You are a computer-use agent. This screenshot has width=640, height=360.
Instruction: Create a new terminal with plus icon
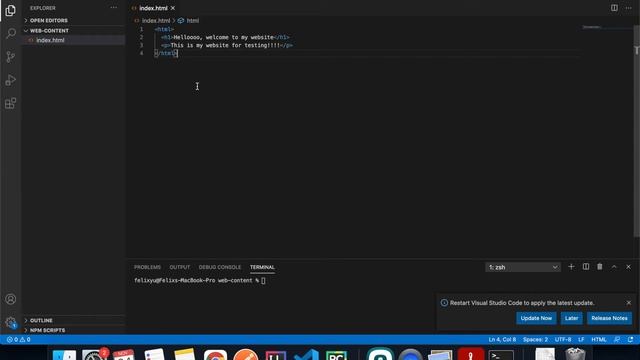click(x=571, y=267)
